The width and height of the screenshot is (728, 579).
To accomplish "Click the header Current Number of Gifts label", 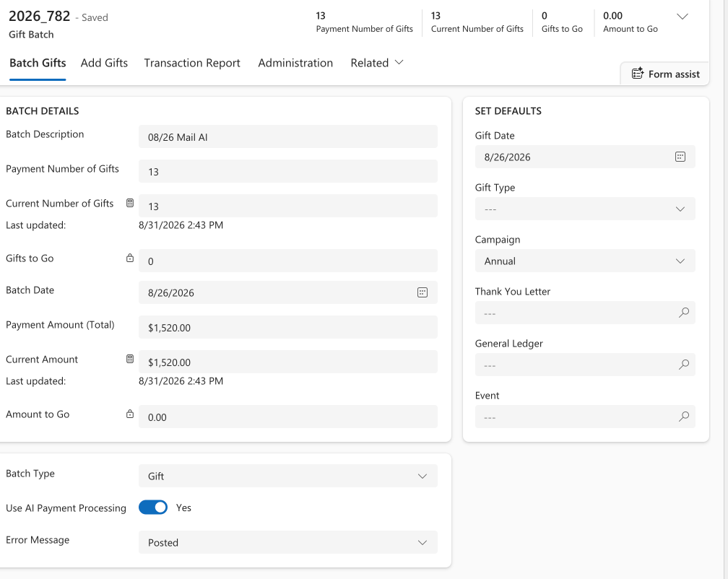I will [477, 29].
